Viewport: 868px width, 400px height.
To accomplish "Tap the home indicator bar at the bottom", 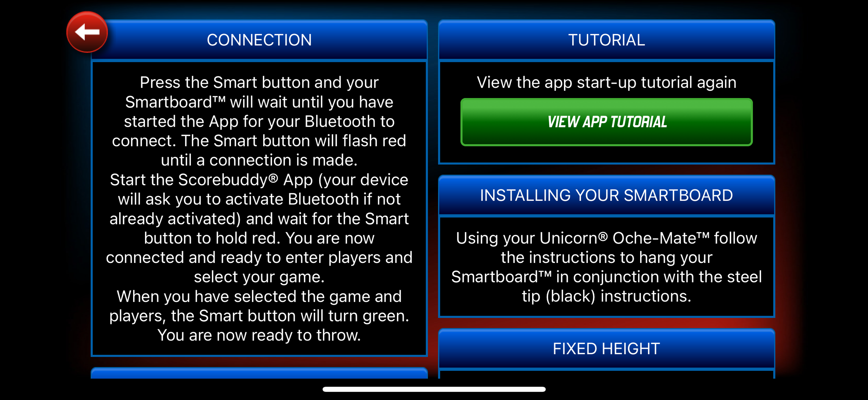I will click(x=434, y=389).
